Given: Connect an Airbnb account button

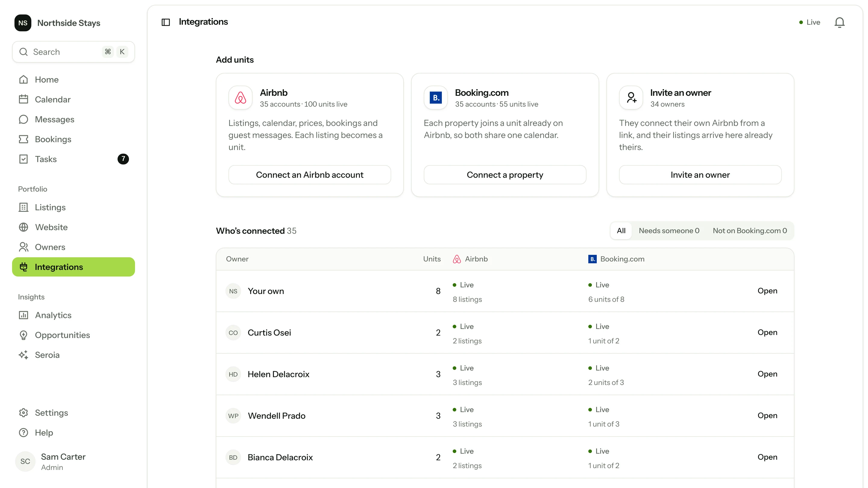Looking at the screenshot, I should [310, 174].
